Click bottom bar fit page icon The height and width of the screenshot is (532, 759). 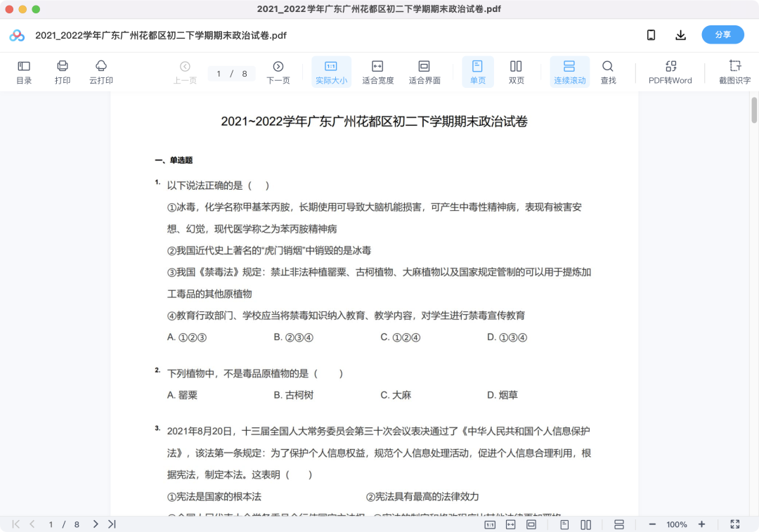pyautogui.click(x=531, y=524)
